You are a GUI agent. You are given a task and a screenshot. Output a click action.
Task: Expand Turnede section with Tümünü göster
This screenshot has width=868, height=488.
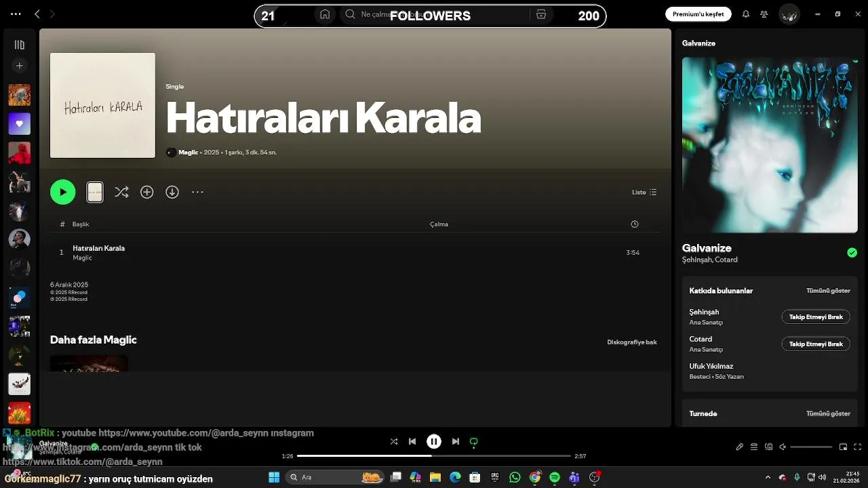(x=828, y=413)
